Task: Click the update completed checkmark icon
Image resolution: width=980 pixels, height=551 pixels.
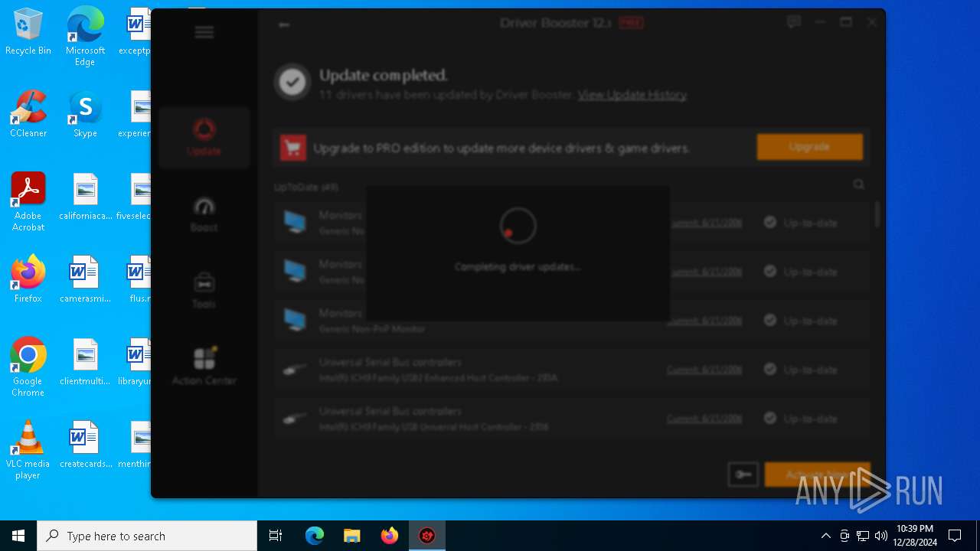Action: (292, 83)
